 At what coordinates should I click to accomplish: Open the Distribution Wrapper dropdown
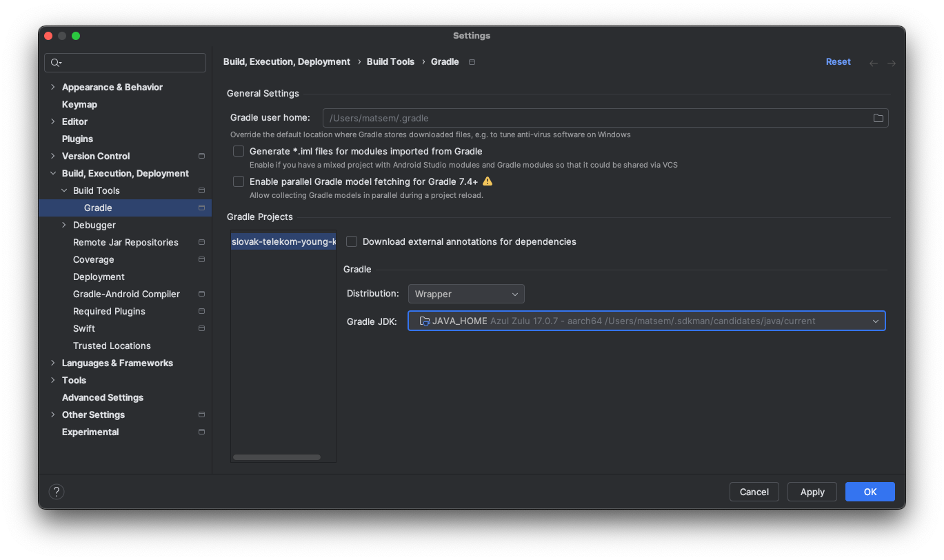coord(466,294)
